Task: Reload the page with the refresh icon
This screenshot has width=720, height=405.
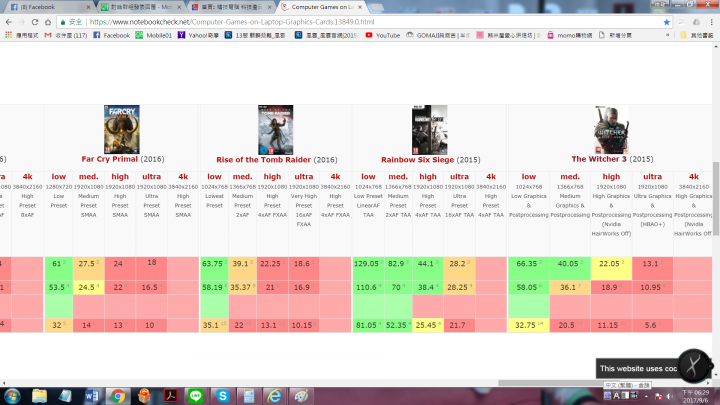Action: [x=35, y=22]
